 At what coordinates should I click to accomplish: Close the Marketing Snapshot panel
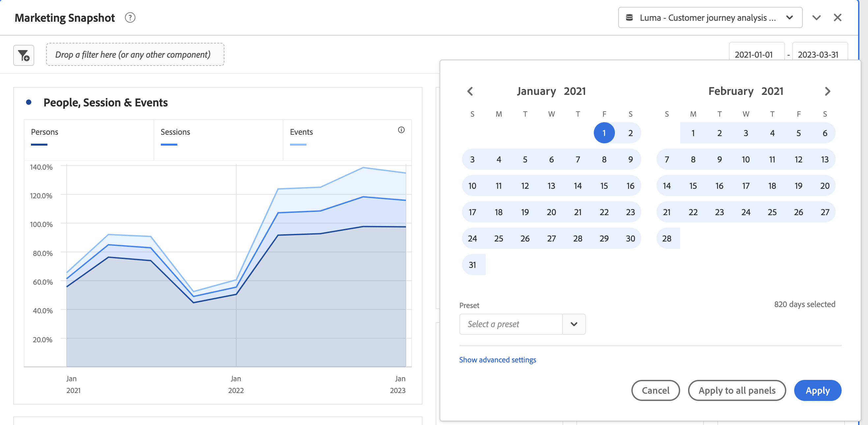tap(838, 17)
